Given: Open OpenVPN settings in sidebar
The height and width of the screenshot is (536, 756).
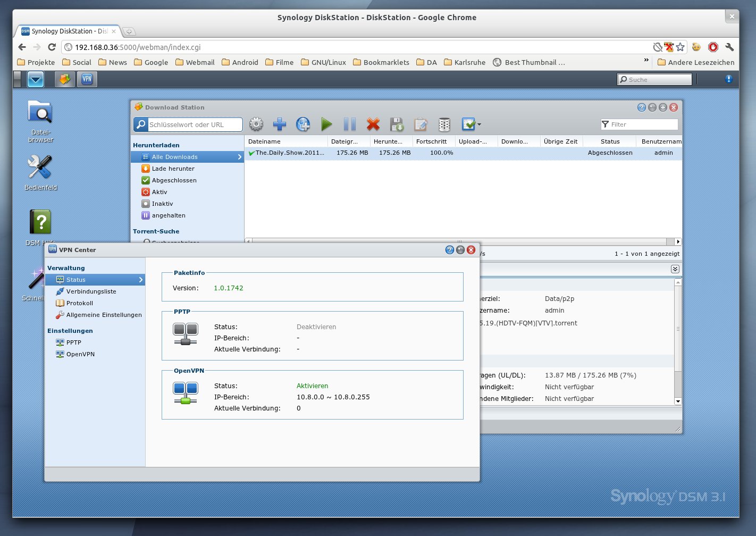Looking at the screenshot, I should [80, 354].
